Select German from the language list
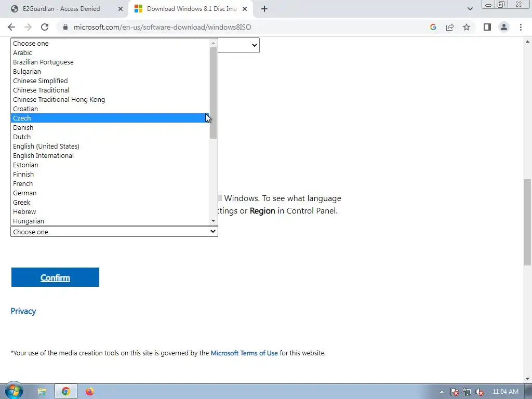The image size is (532, 399). (x=110, y=193)
